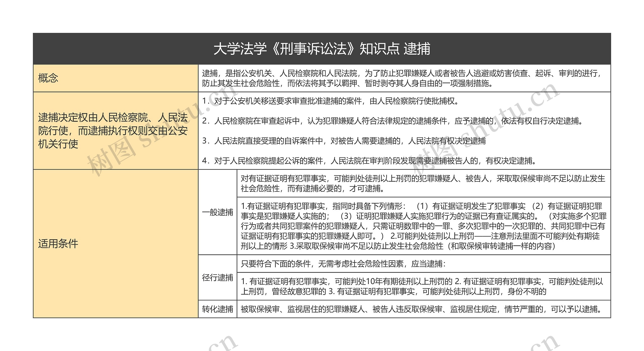Click item '1．对于公安机关移送要求审查批准逮捕的案件'
Screen dimensions: 644x351
tap(331, 101)
